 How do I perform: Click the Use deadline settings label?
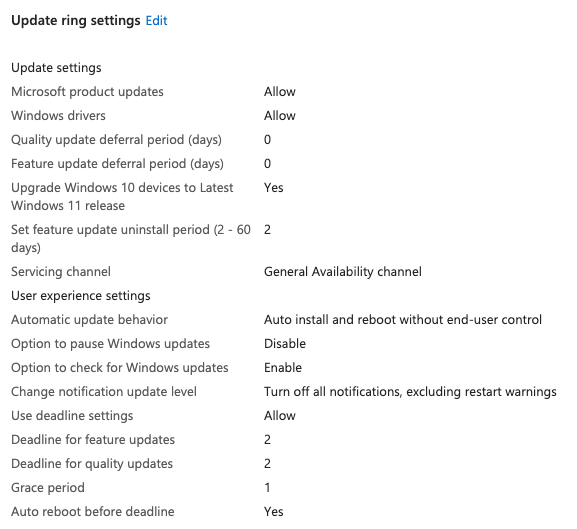(x=72, y=416)
